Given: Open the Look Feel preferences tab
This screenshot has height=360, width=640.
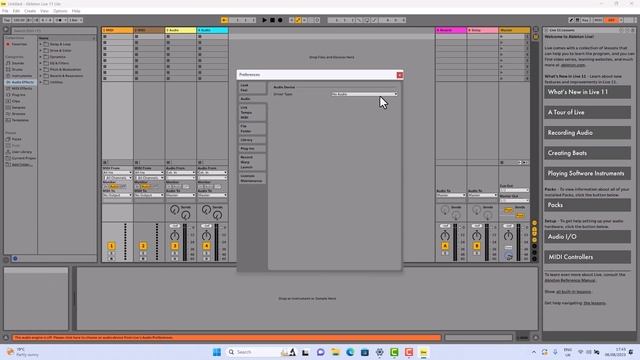Looking at the screenshot, I should (x=252, y=88).
